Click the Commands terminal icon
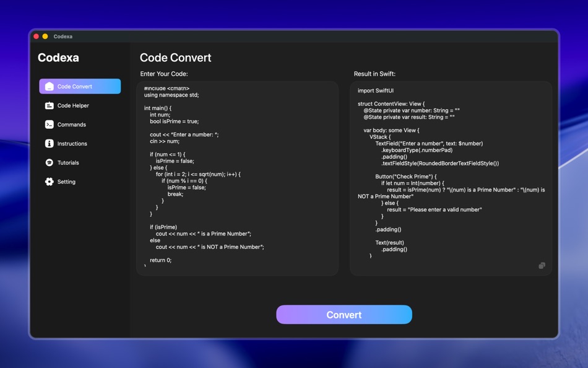The image size is (588, 368). click(49, 125)
